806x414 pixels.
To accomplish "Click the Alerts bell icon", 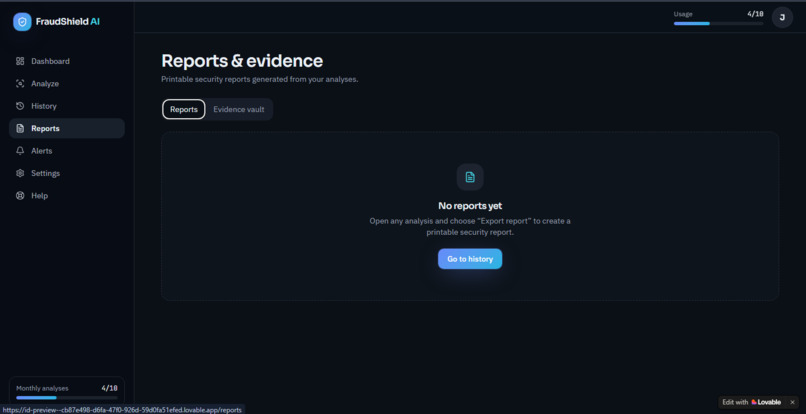I will (x=20, y=151).
